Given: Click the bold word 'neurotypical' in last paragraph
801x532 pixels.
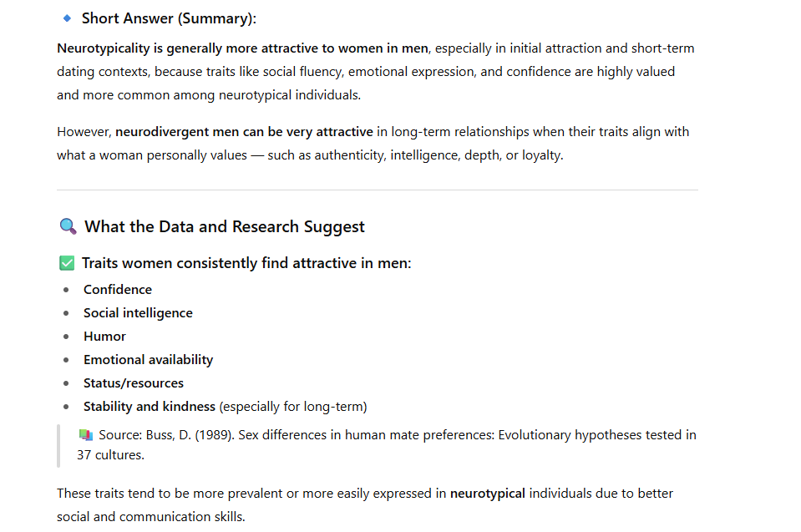Looking at the screenshot, I should coord(487,494).
